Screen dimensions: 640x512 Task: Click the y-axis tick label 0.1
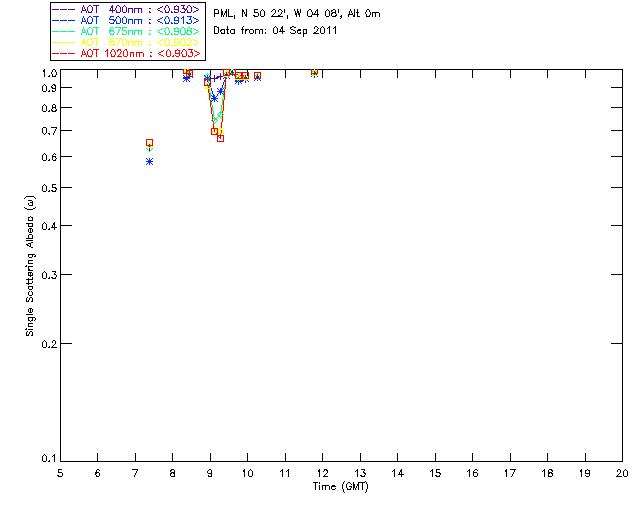point(49,459)
